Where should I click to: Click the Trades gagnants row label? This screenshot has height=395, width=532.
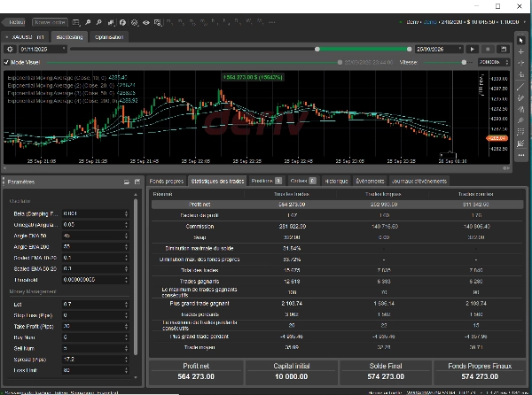(x=199, y=281)
